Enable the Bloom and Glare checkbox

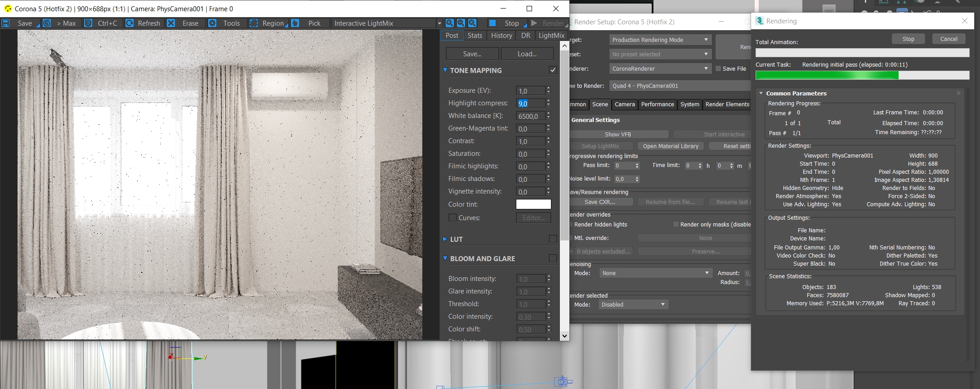[553, 258]
